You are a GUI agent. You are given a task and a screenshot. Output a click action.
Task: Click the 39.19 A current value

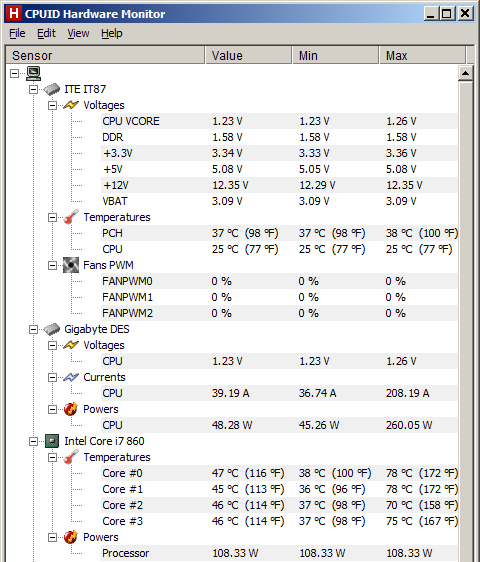pos(230,393)
